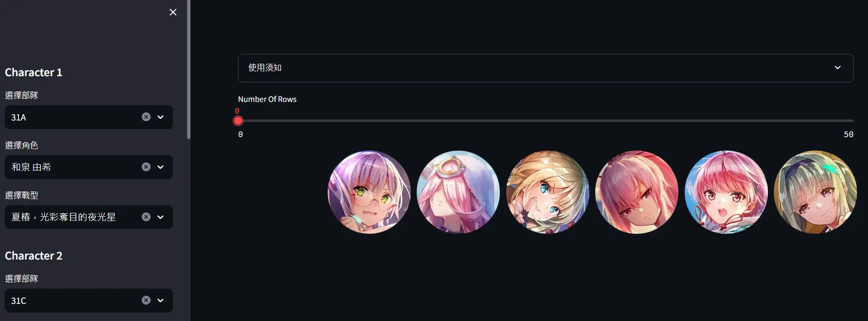Close the sidebar with the X icon
Viewport: 868px width, 321px height.
173,12
